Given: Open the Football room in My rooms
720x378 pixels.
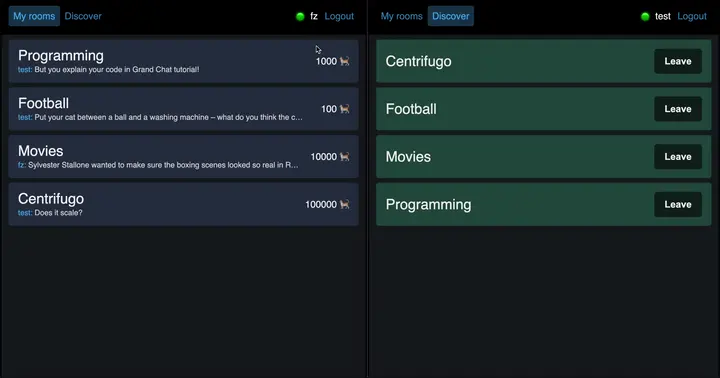Looking at the screenshot, I should tap(183, 109).
